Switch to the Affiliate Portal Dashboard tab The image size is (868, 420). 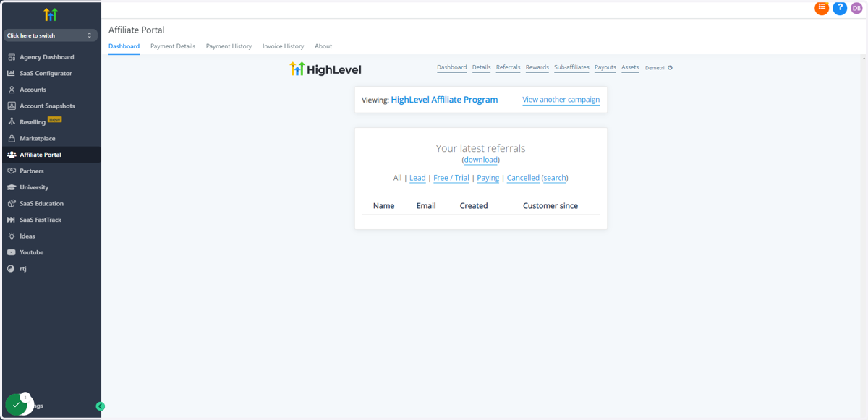[x=124, y=46]
